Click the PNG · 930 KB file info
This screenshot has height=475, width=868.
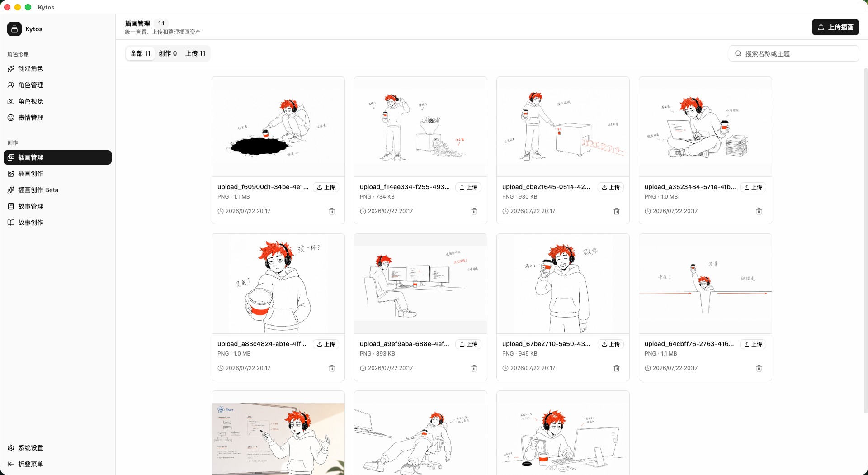[520, 197]
